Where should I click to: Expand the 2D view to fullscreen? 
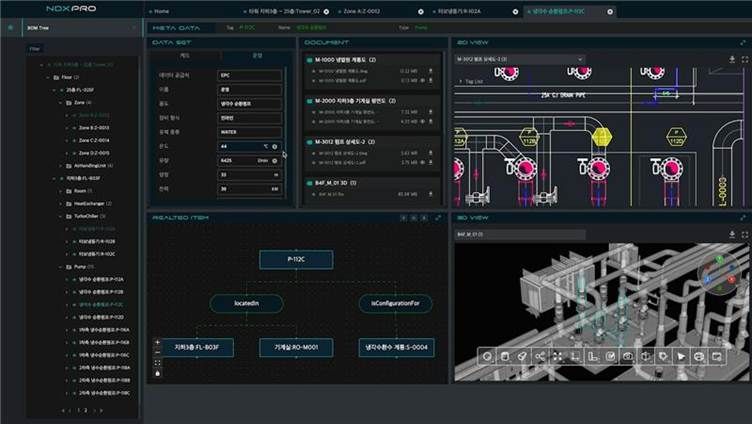tap(743, 42)
